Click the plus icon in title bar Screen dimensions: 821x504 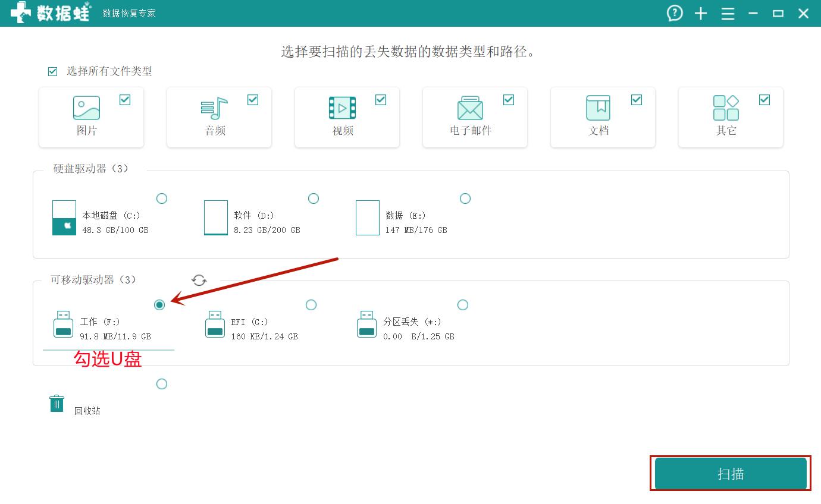pos(701,14)
